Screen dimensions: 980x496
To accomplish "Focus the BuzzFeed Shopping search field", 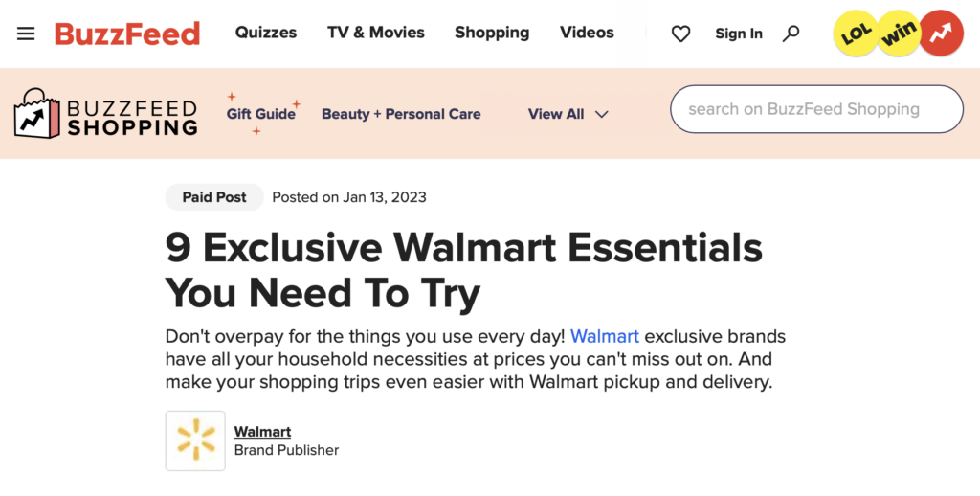I will click(x=816, y=109).
